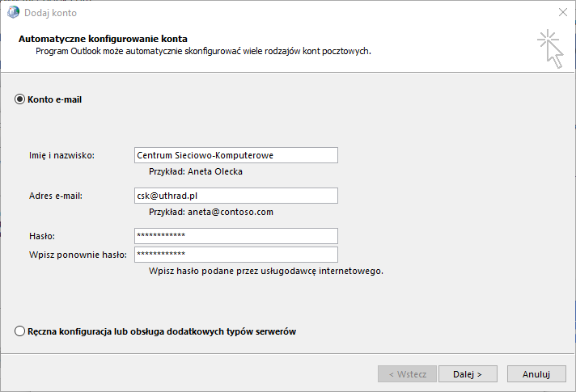Click the Przykład: Aneta Olecka hint
The width and height of the screenshot is (576, 392).
point(196,171)
